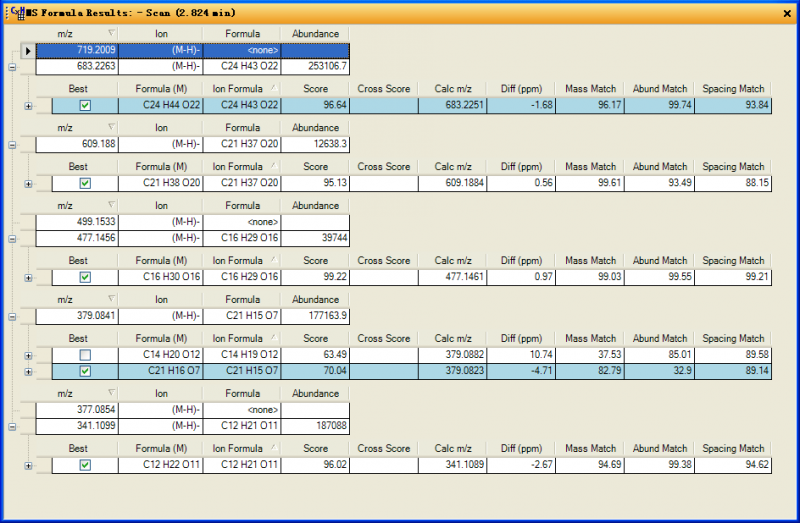The image size is (800, 523).
Task: Select the 379.0841 m/z cell
Action: [x=77, y=316]
